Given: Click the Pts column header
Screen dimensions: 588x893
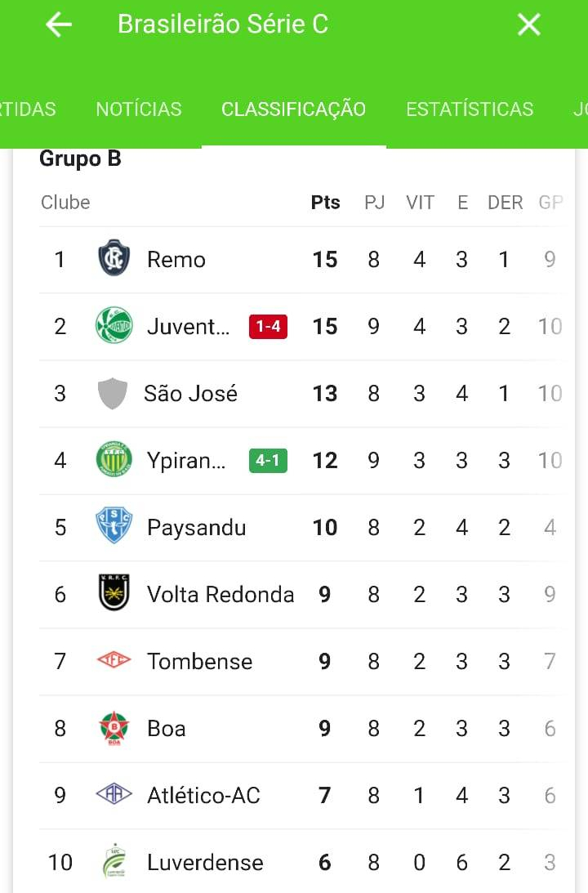Looking at the screenshot, I should click(x=325, y=203).
